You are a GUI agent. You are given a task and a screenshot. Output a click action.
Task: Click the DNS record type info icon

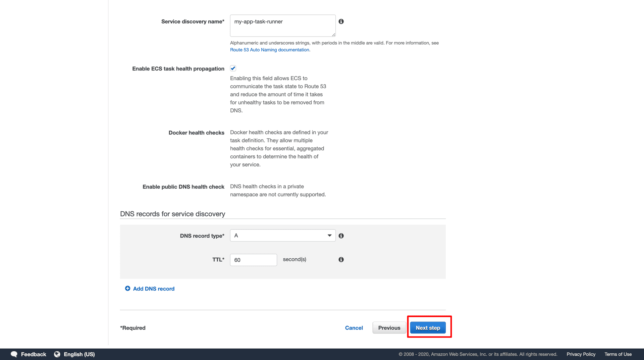click(x=341, y=236)
